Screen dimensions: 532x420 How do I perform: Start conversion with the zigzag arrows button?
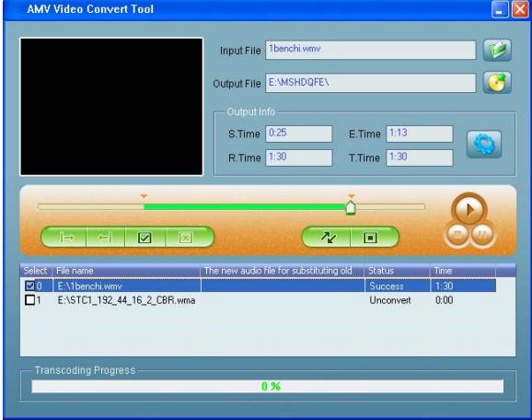(x=327, y=237)
